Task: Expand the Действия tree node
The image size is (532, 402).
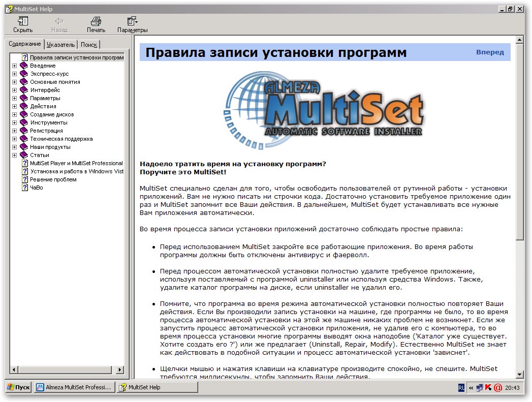Action: point(14,106)
